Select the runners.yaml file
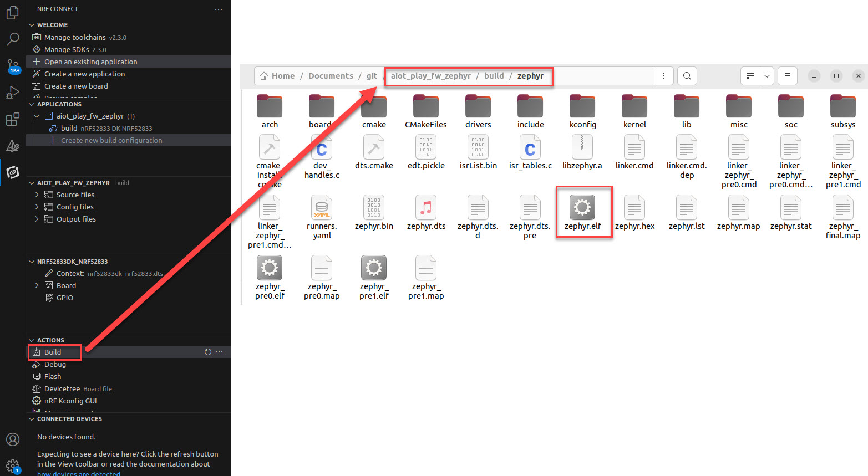The image size is (868, 476). tap(322, 217)
